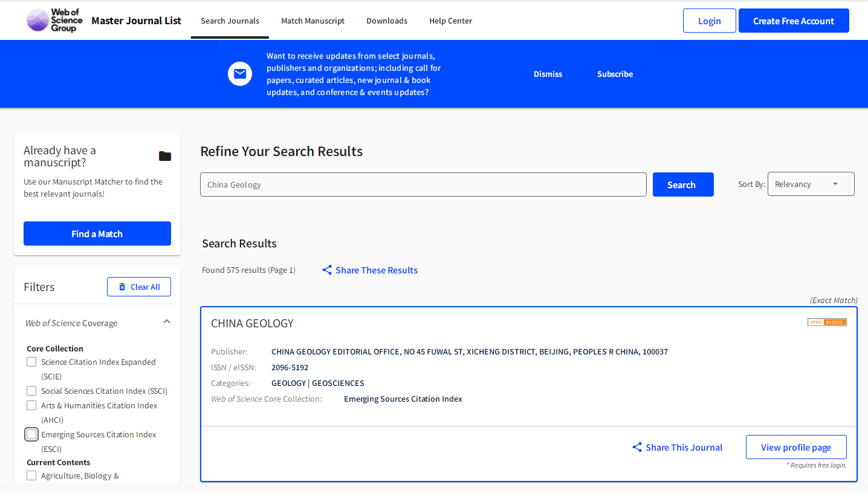The width and height of the screenshot is (868, 493).
Task: Click the folder icon in the manuscript card
Action: click(x=165, y=157)
